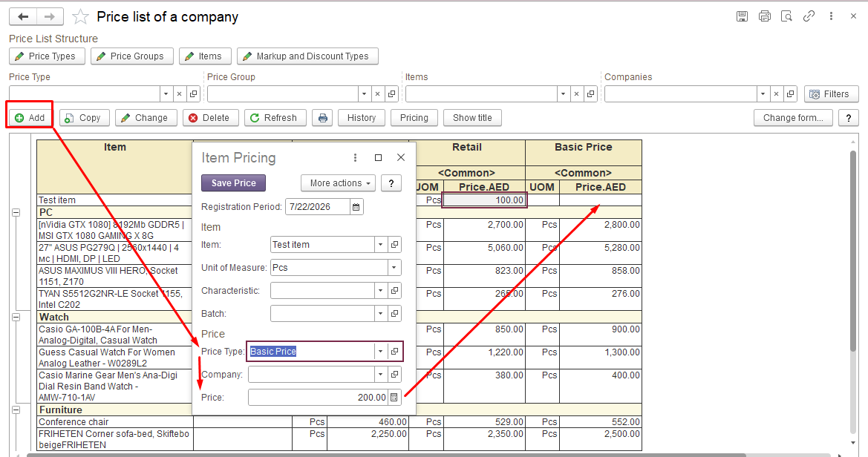Open the Price Group filter selection form icon
This screenshot has height=457, width=868.
tap(391, 94)
